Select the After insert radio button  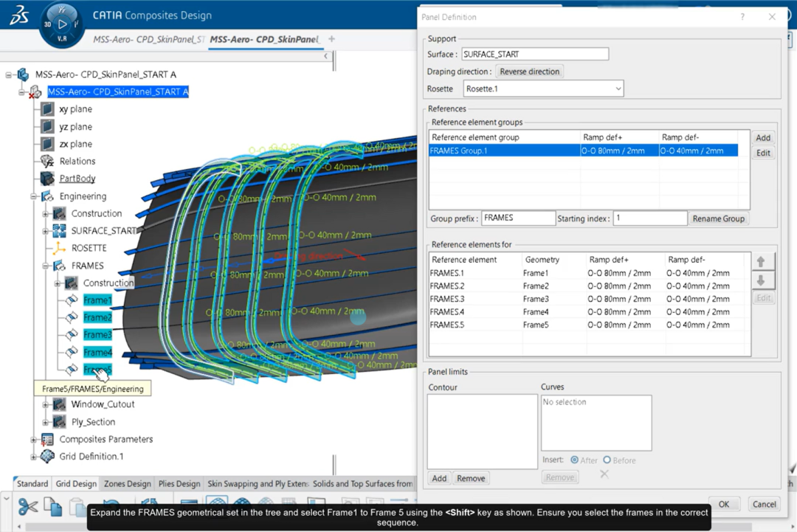click(574, 460)
